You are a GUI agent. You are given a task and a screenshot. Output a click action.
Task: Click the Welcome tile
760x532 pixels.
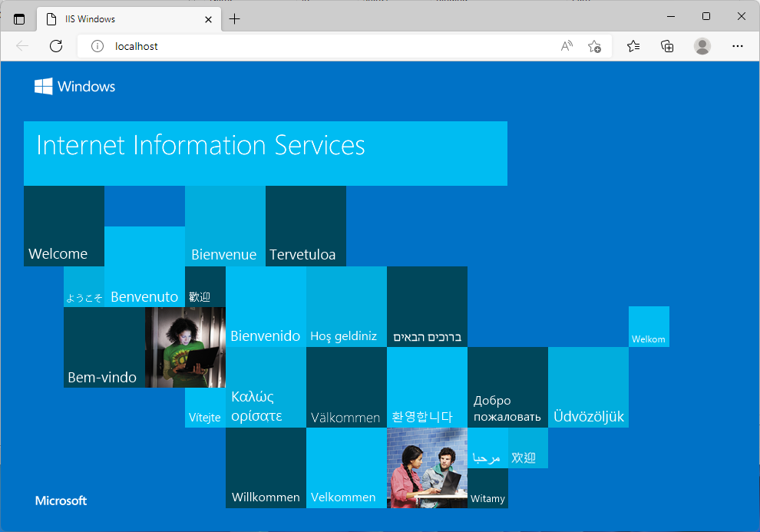64,226
